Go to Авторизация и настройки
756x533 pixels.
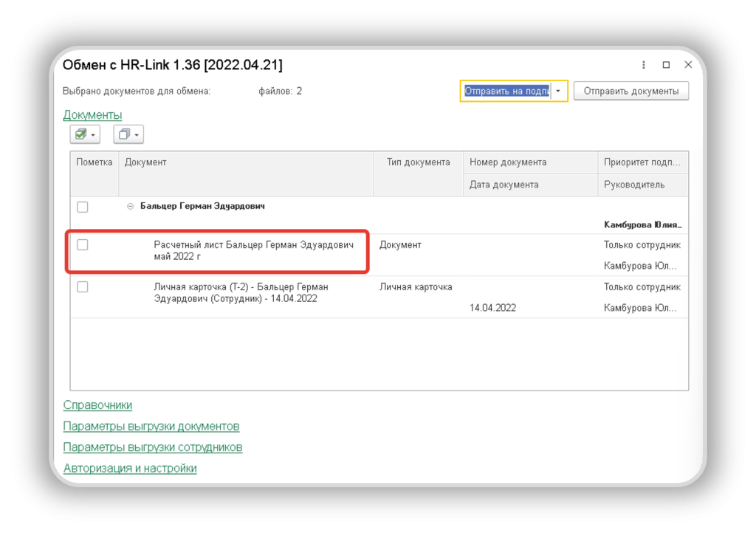(x=130, y=468)
